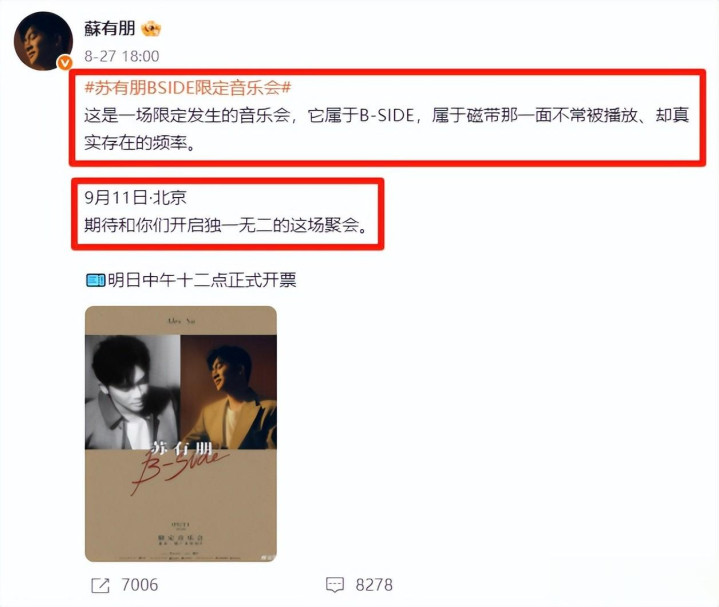Image resolution: width=719 pixels, height=607 pixels.
Task: Click the orange verified badge on avatar
Action: 65,62
